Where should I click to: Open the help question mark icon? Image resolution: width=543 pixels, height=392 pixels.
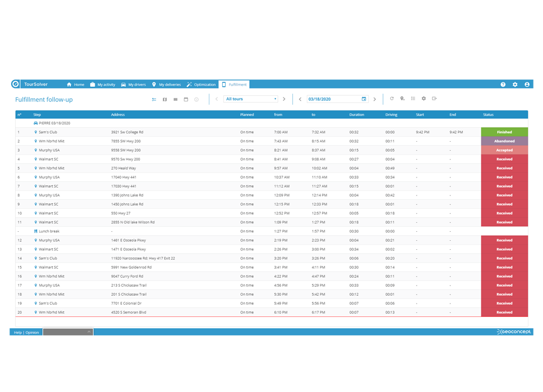point(503,85)
